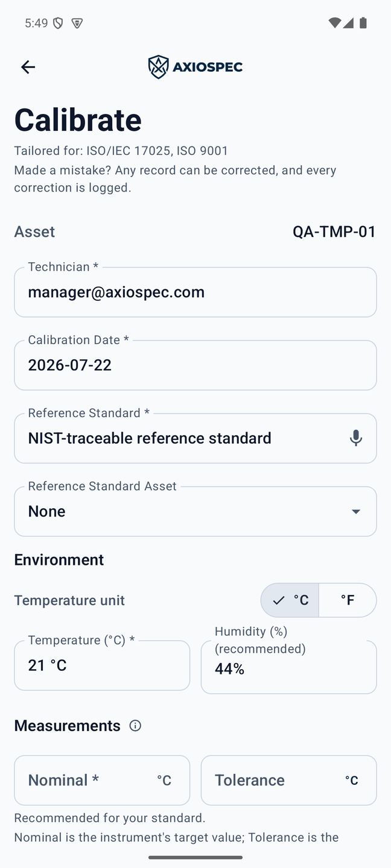The image size is (391, 868).
Task: Expand Reference Standard Asset dropdown arrow
Action: click(x=356, y=512)
